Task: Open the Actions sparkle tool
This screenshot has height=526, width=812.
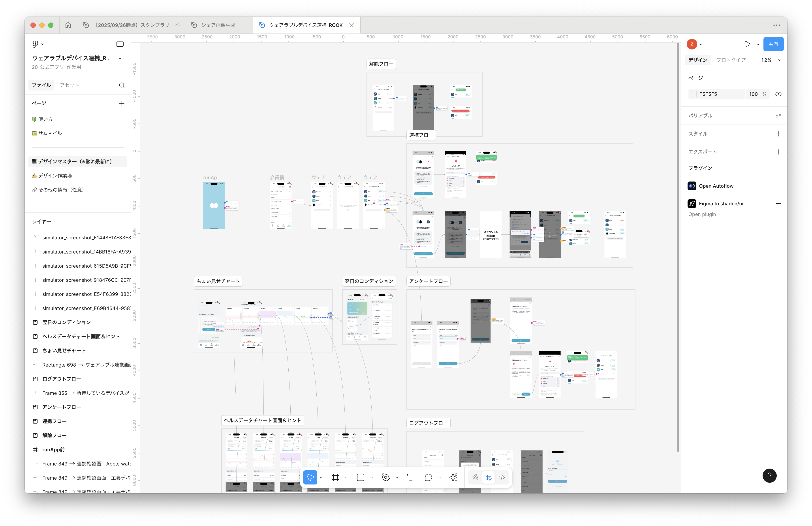Action: [453, 477]
